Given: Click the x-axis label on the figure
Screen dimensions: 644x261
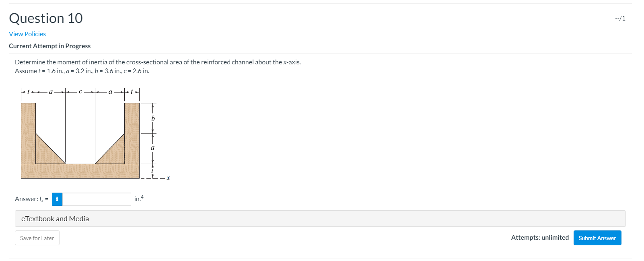Looking at the screenshot, I should (168, 177).
